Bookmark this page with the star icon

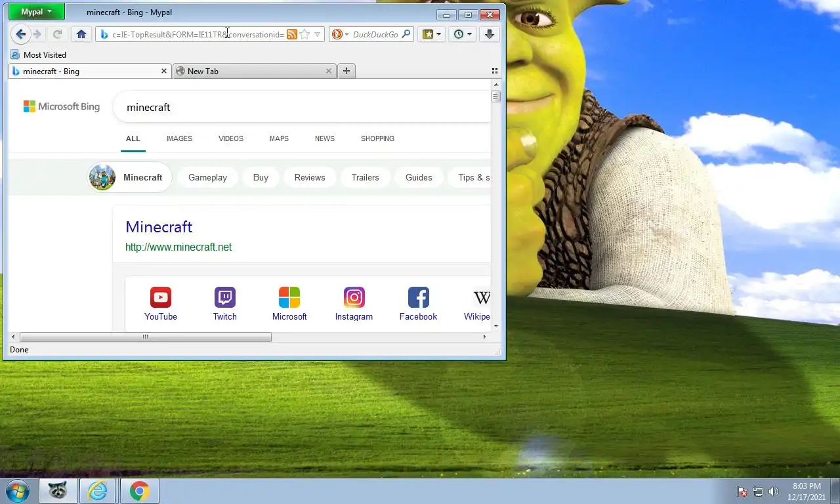click(x=304, y=34)
